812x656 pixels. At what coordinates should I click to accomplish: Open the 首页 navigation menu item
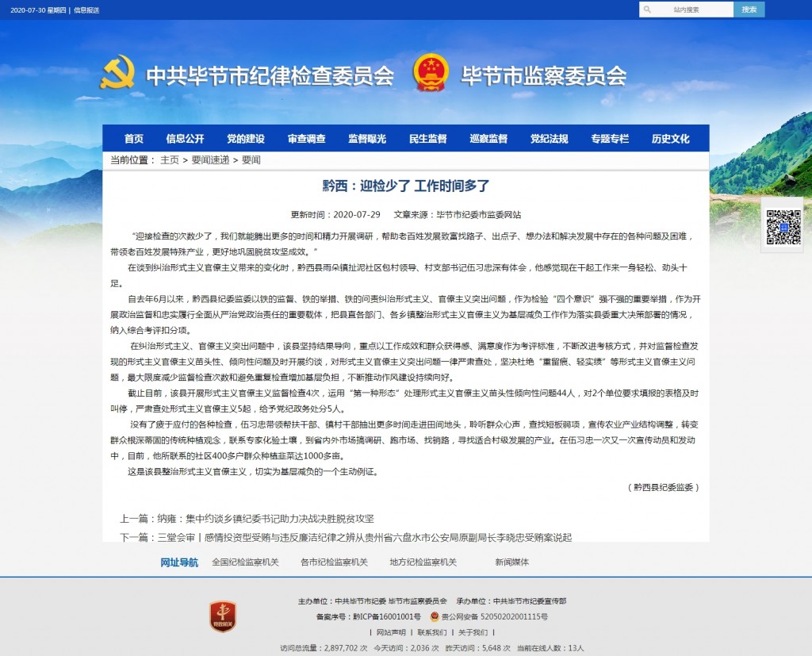(135, 137)
